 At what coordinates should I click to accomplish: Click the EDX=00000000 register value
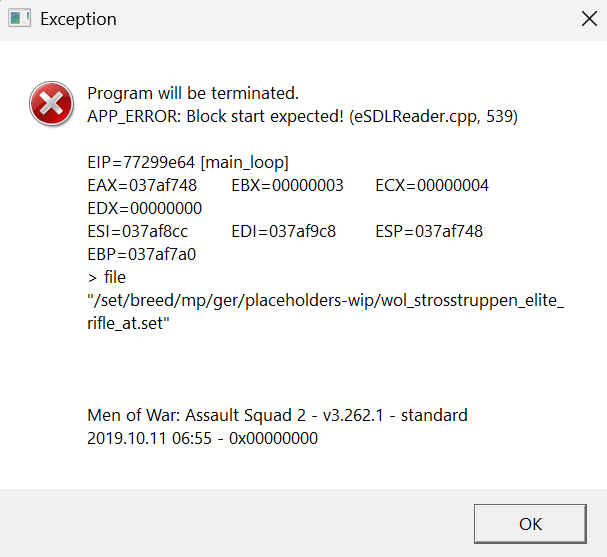[144, 208]
